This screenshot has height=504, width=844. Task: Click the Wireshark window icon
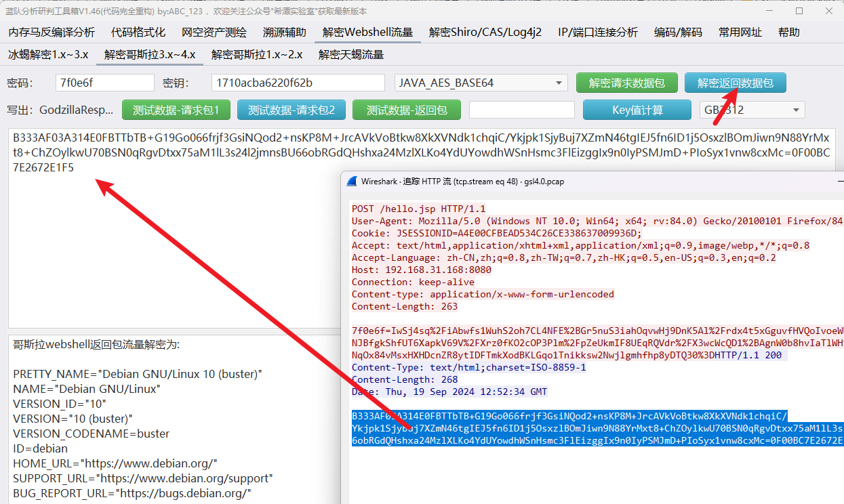(x=352, y=182)
